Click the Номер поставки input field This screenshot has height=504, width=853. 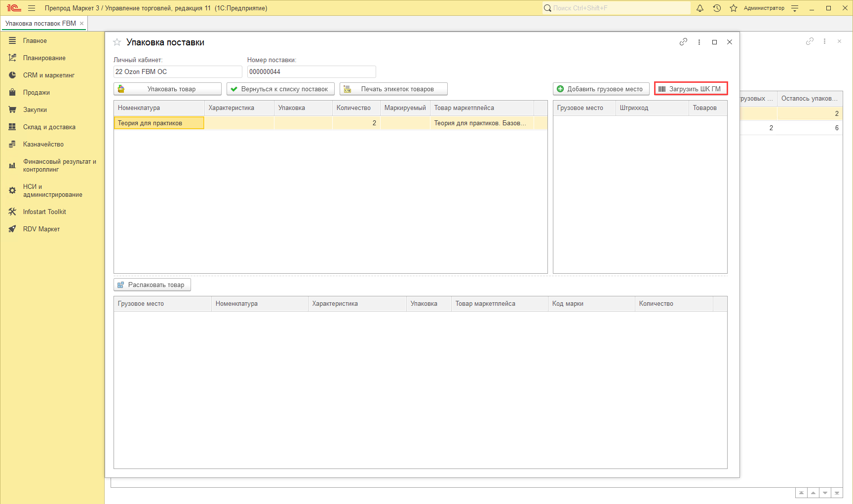[311, 72]
